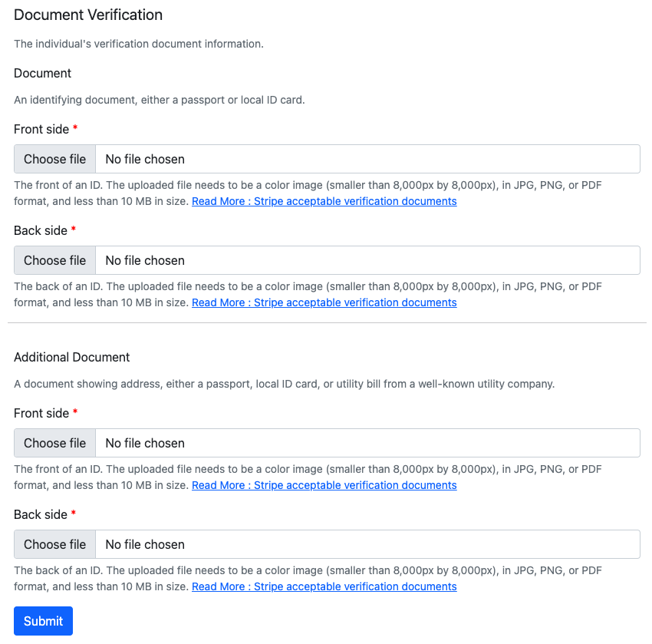Click 'No file chosen' in Document front side field
Viewport: 652px width, 644px height.
point(145,159)
